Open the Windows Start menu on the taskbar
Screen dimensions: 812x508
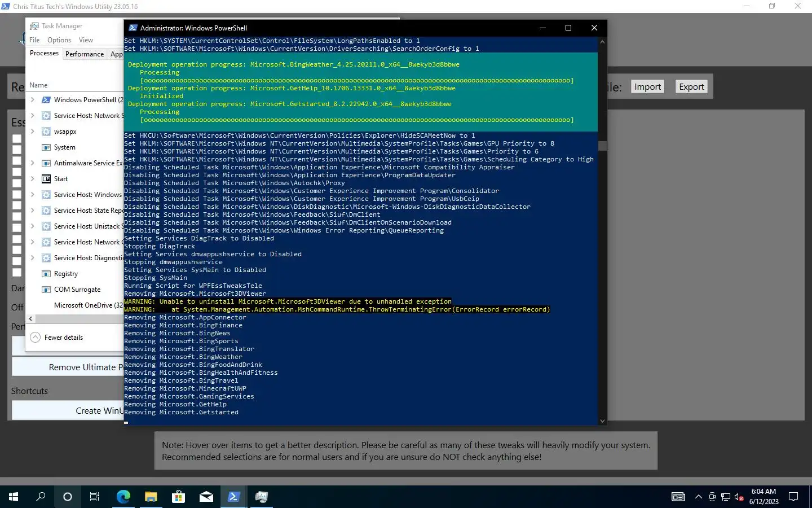click(x=14, y=497)
